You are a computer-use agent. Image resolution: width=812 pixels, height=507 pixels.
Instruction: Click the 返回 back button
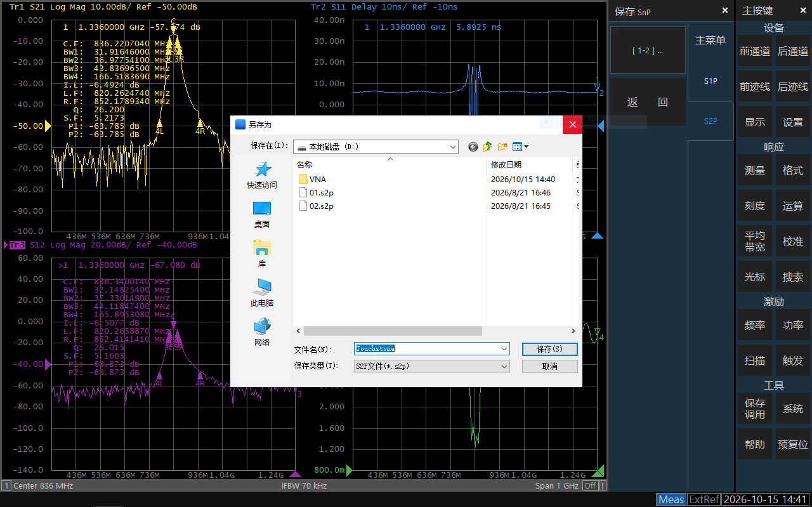point(648,102)
